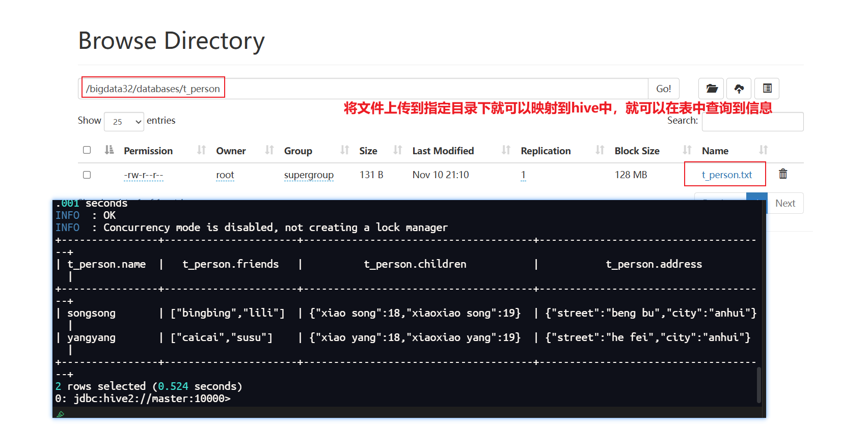Click the t_person.children header in terminal
The image size is (868, 424).
[x=415, y=264]
